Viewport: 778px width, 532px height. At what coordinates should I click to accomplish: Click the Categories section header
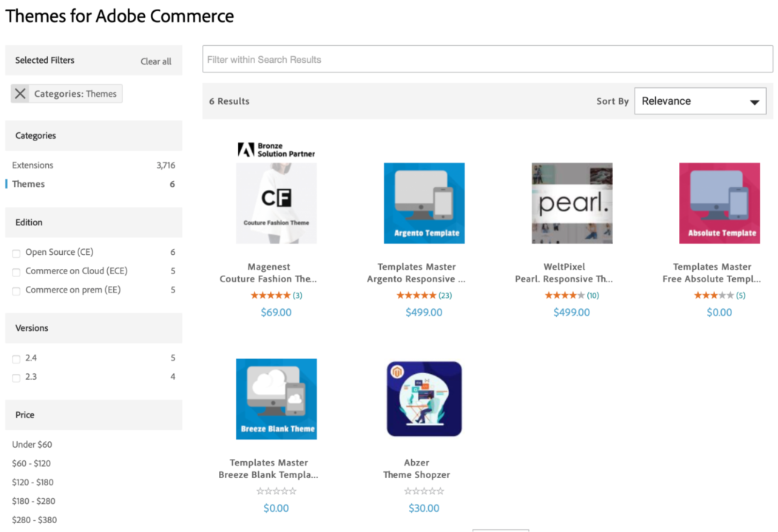click(94, 135)
